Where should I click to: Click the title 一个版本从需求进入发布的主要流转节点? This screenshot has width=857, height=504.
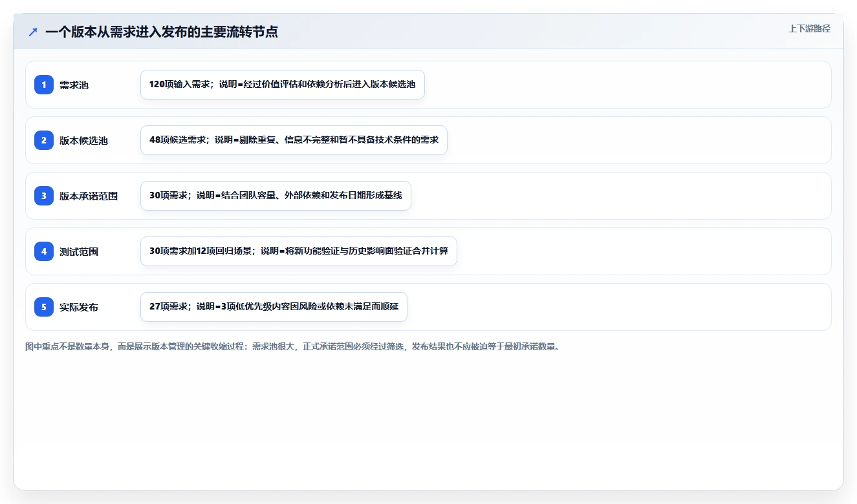click(162, 32)
